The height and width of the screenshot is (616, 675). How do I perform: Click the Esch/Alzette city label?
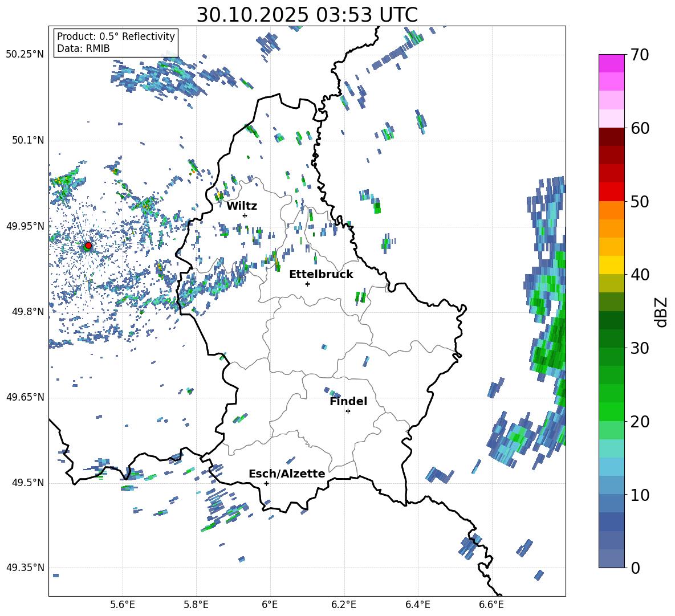pyautogui.click(x=287, y=474)
